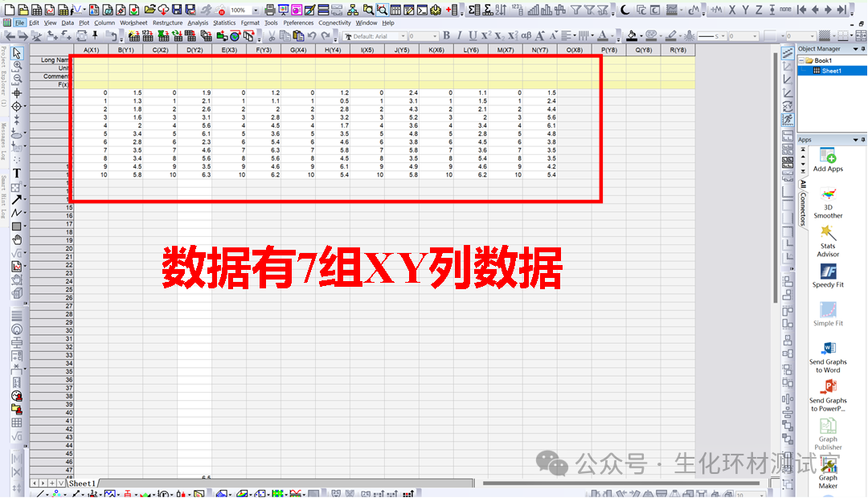Click the Statistics on Columns sigma icon
Image resolution: width=868 pixels, height=498 pixels.
[x=474, y=10]
